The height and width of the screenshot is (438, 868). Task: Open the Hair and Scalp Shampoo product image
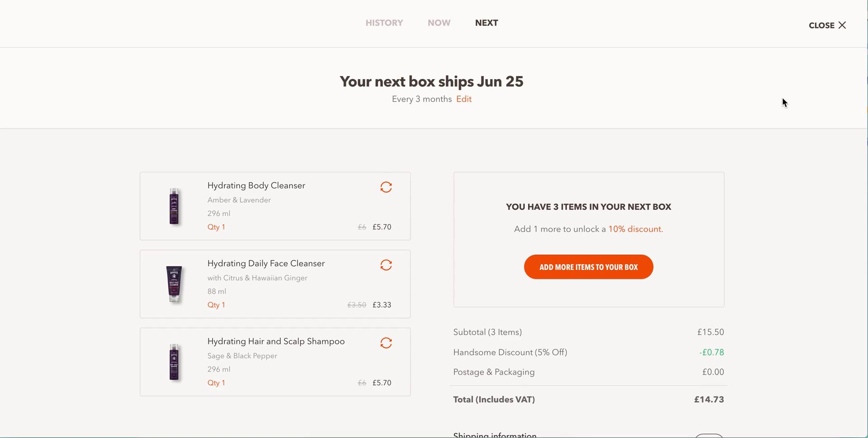tap(174, 362)
